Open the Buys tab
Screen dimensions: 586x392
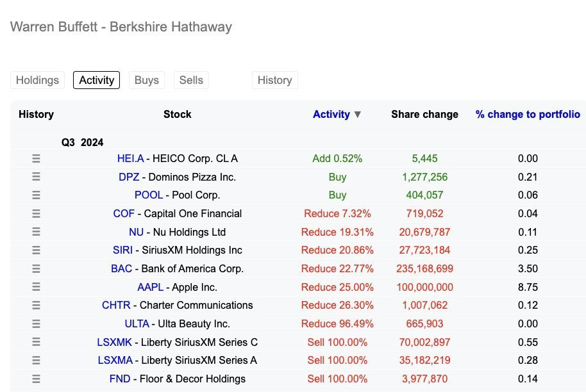coord(146,80)
